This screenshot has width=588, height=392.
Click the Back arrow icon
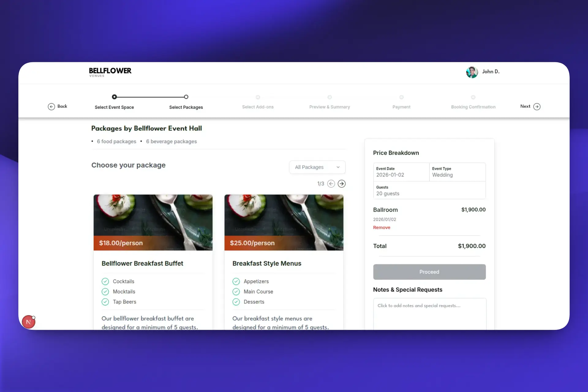(51, 107)
